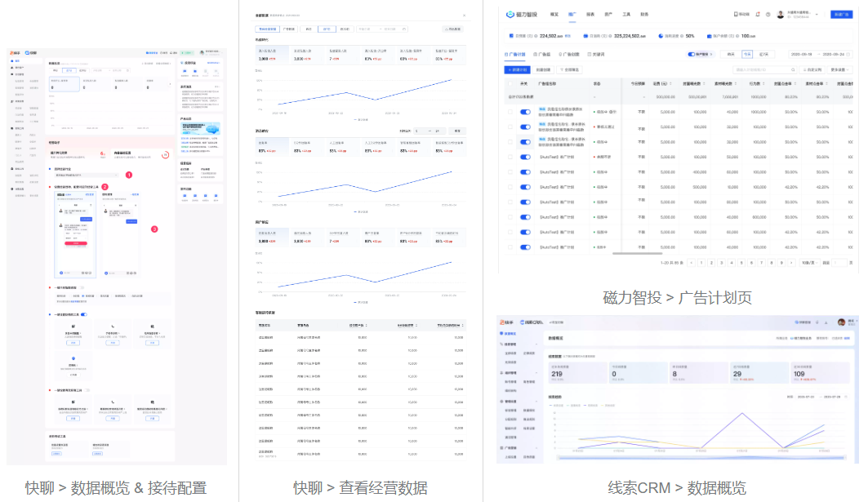Open product banner thumbnail in 快聊 right panel
This screenshot has height=502, width=868.
(x=201, y=129)
